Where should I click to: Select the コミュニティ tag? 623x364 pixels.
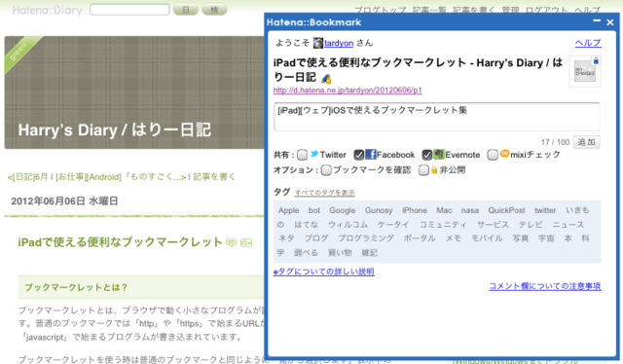click(443, 225)
